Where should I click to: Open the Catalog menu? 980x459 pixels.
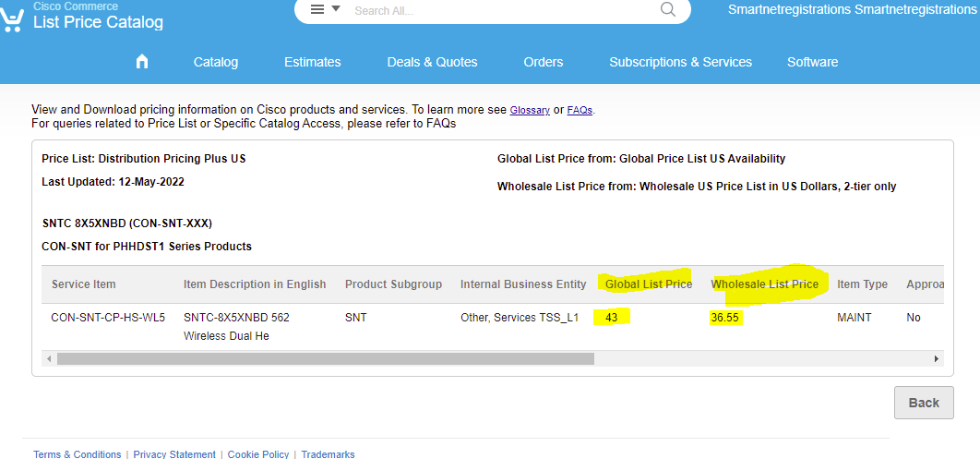(x=216, y=62)
